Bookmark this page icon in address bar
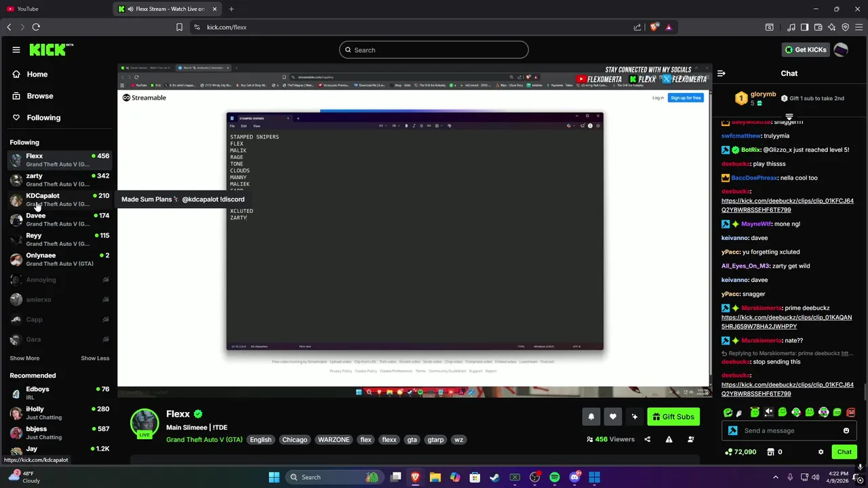 pos(179,27)
